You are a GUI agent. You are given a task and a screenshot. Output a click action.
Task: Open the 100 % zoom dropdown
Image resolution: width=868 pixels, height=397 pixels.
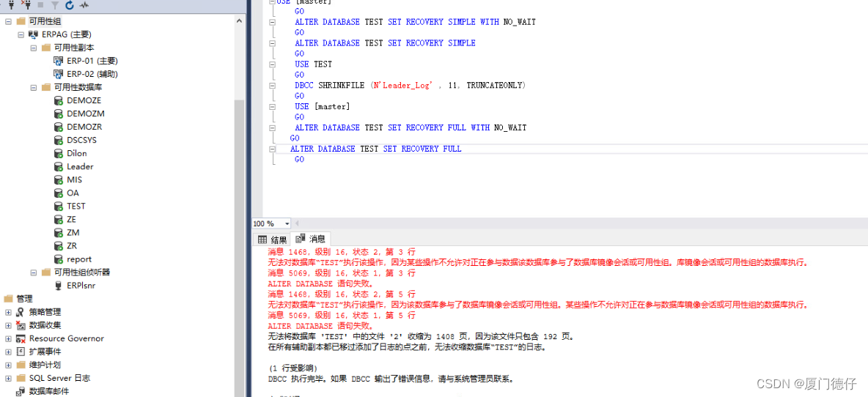pyautogui.click(x=287, y=224)
